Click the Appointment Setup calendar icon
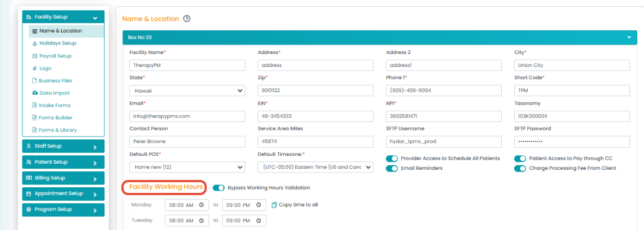This screenshot has height=230, width=644. click(x=29, y=193)
